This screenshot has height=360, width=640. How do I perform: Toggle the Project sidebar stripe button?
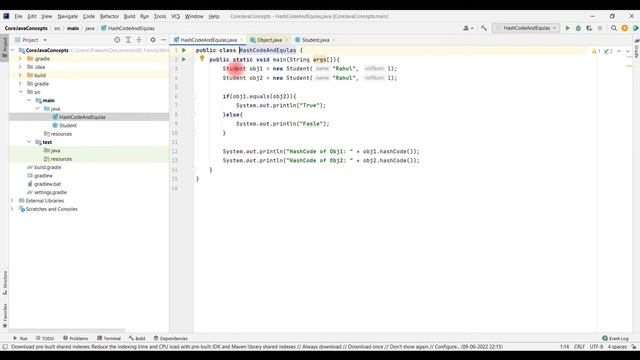click(x=4, y=48)
